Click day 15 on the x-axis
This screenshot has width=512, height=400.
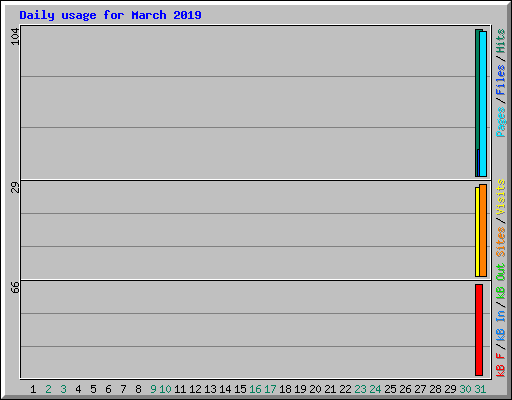240,389
